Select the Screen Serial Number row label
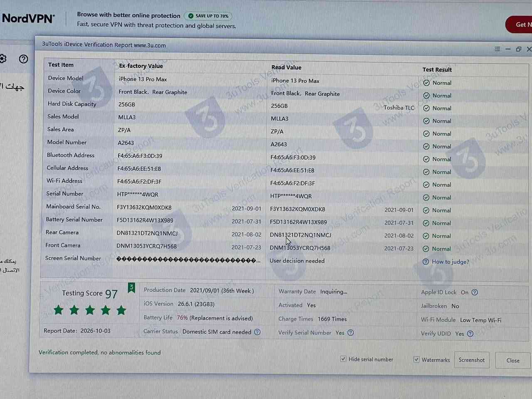 [73, 258]
